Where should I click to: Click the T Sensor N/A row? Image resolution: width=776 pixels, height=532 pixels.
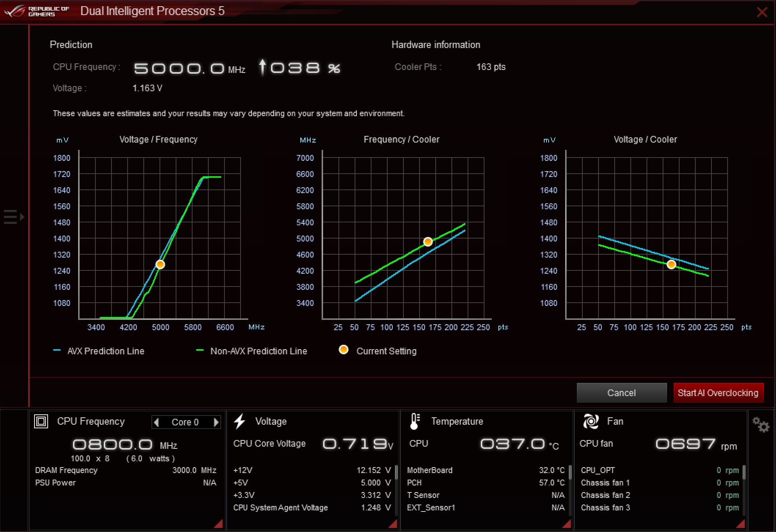[x=486, y=495]
